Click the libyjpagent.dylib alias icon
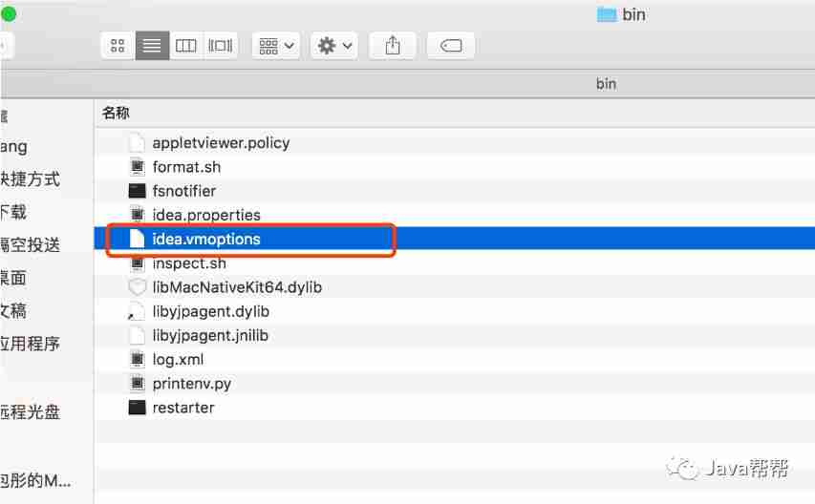 137,311
